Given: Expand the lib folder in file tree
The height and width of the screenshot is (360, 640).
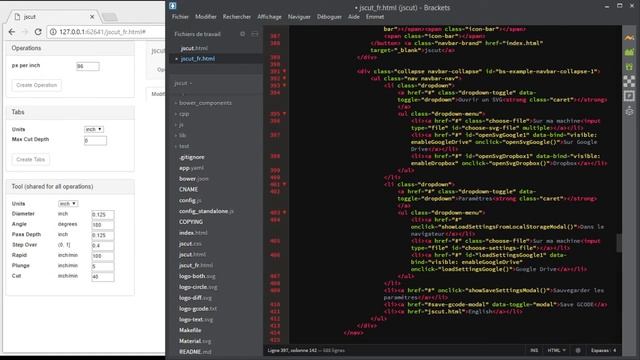Looking at the screenshot, I should click(x=176, y=135).
